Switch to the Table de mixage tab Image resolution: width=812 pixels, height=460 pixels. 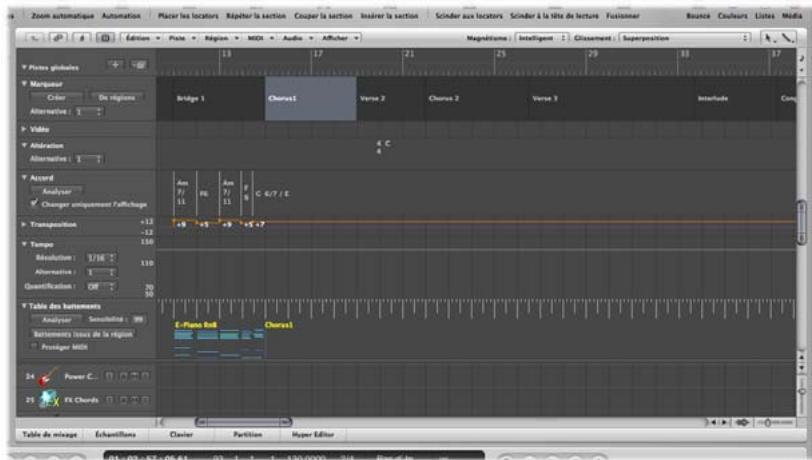click(50, 435)
